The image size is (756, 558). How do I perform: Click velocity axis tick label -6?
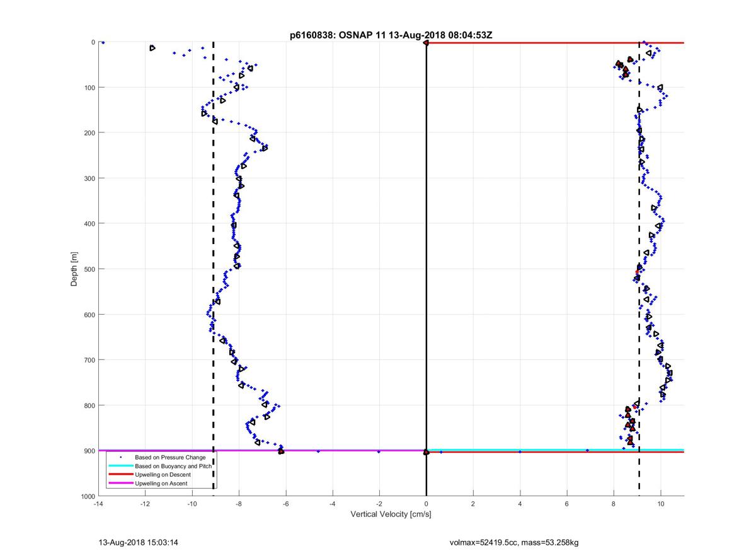285,504
